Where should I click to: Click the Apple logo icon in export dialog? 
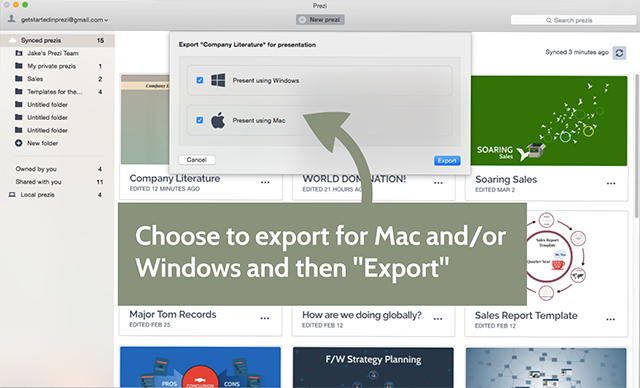(218, 120)
